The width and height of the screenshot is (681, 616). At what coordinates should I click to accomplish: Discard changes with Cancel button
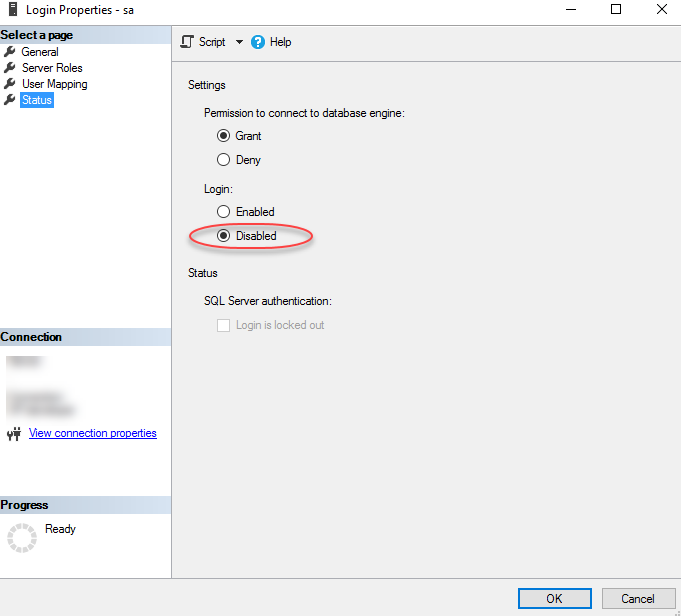tap(638, 599)
